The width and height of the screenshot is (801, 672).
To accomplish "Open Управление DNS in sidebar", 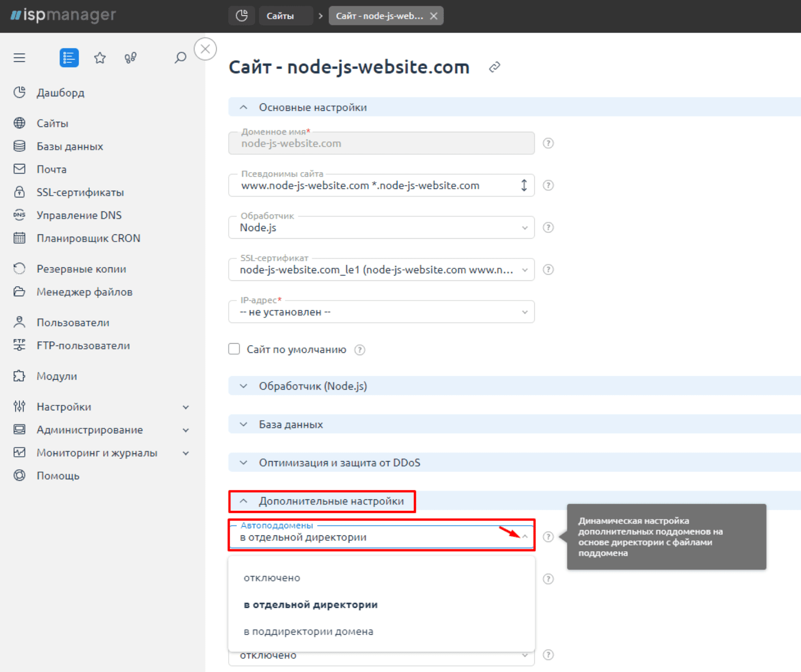I will tap(79, 215).
